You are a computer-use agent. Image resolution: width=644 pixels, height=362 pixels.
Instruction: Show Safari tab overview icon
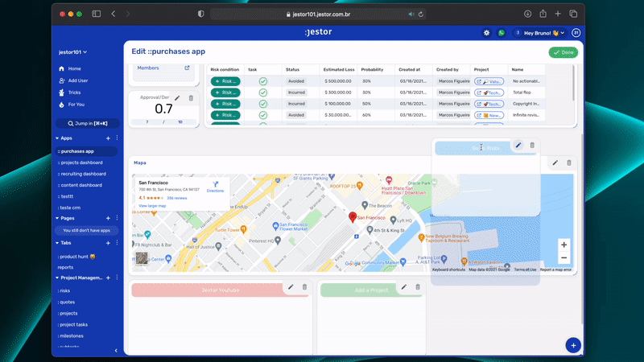click(x=573, y=14)
